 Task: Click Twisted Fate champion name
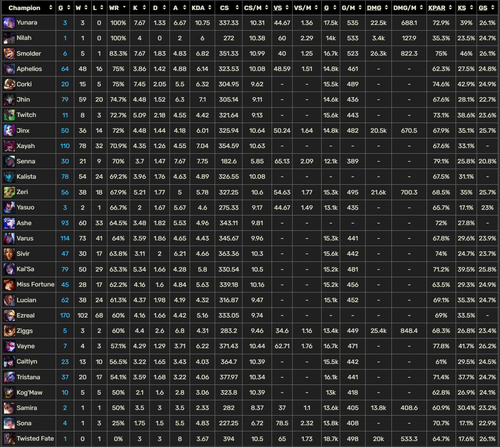coord(35,439)
